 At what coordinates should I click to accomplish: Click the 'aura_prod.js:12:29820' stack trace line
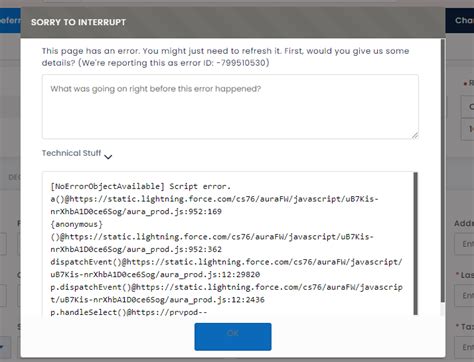(x=155, y=274)
